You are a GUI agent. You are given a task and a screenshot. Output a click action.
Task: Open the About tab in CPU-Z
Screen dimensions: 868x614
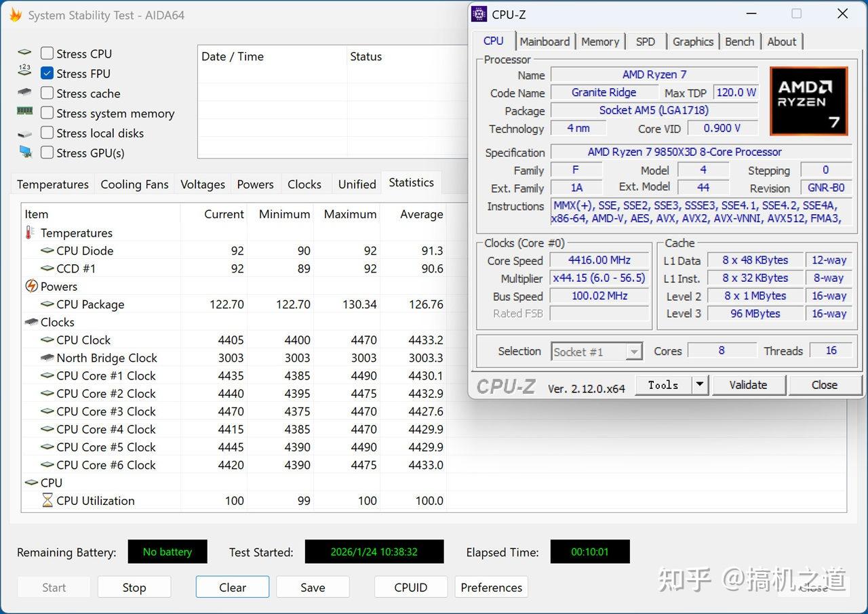782,41
